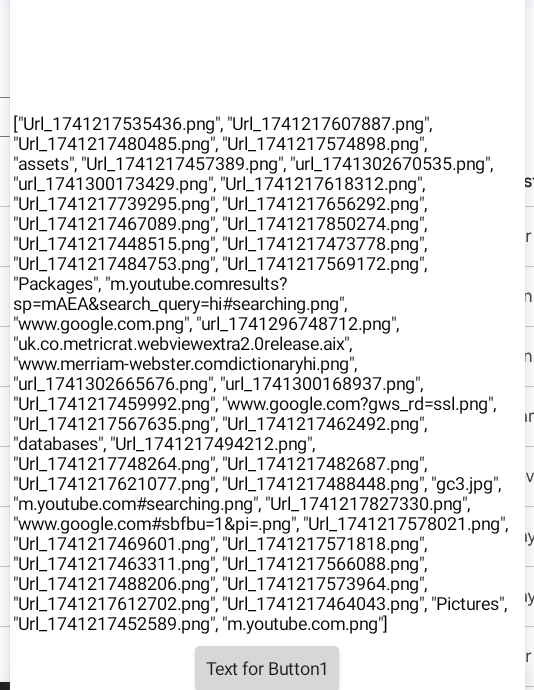The width and height of the screenshot is (534, 690).
Task: Click the 'Url_1741217850274.png' filename
Action: (323, 224)
